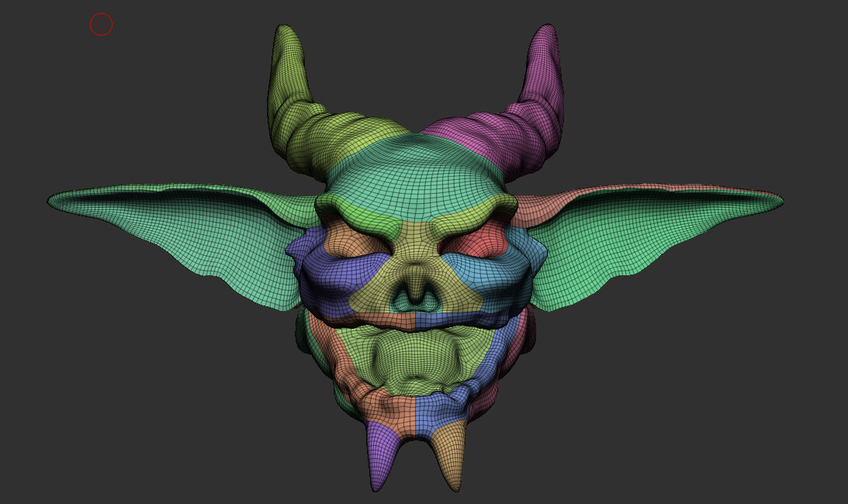Select the green right ear of the model

tap(675, 233)
